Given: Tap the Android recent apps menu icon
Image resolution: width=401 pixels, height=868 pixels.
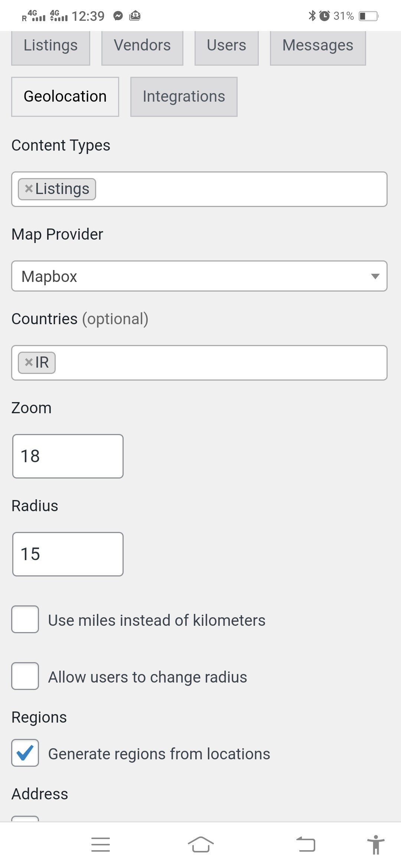Looking at the screenshot, I should pos(101,845).
